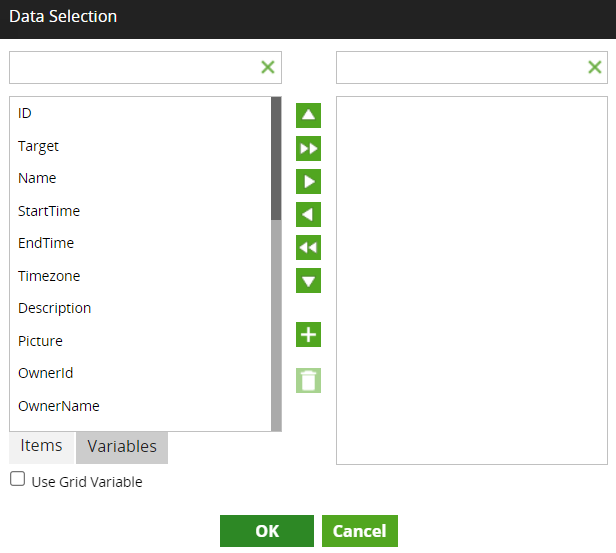616x553 pixels.
Task: Switch to the Items tab
Action: 42,447
